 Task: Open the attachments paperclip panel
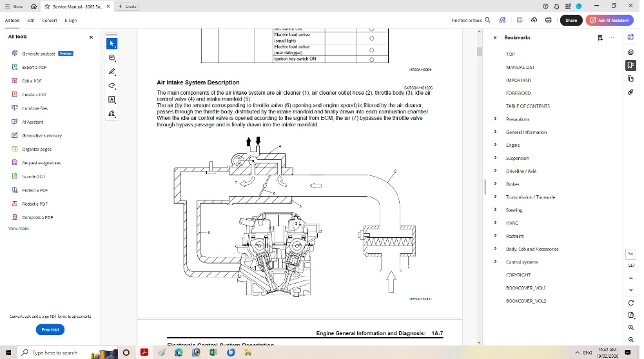pyautogui.click(x=630, y=92)
